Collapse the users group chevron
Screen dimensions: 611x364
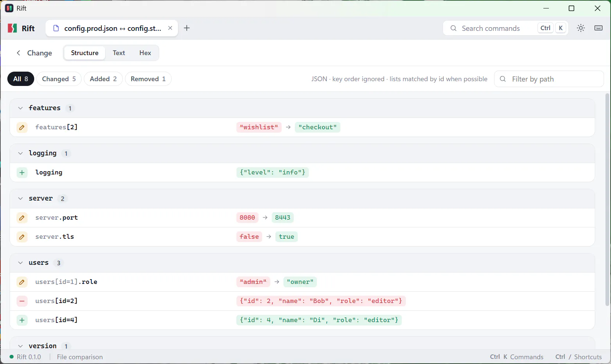(21, 263)
